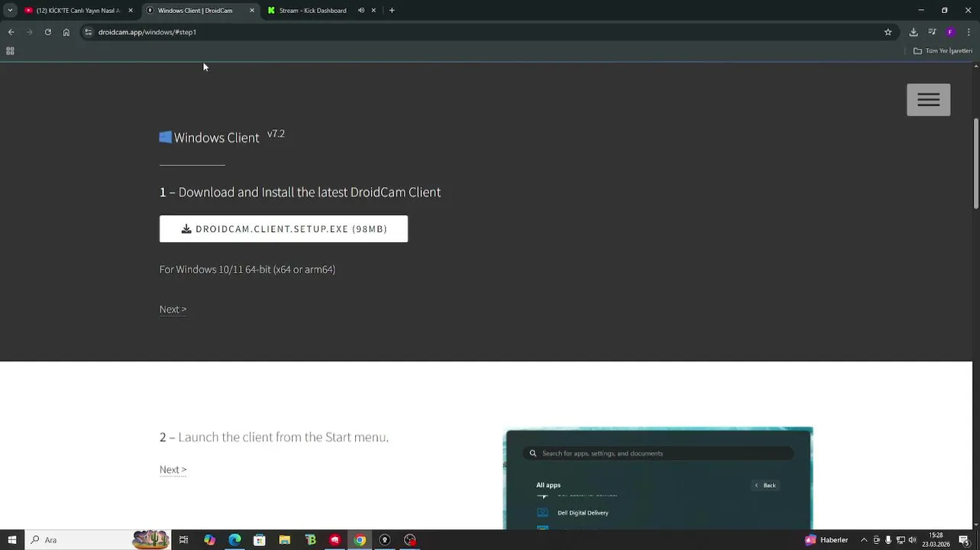Click the Windows Client heading text

pyautogui.click(x=216, y=137)
